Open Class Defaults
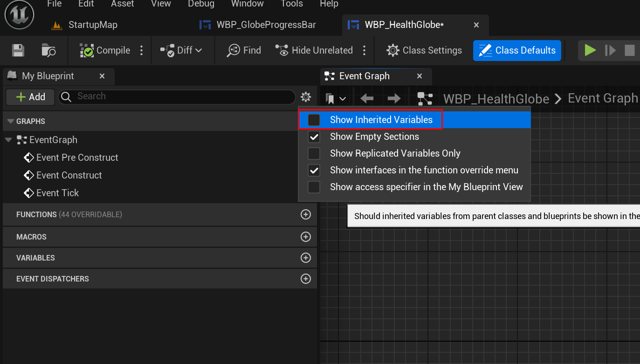The height and width of the screenshot is (364, 640). (517, 50)
